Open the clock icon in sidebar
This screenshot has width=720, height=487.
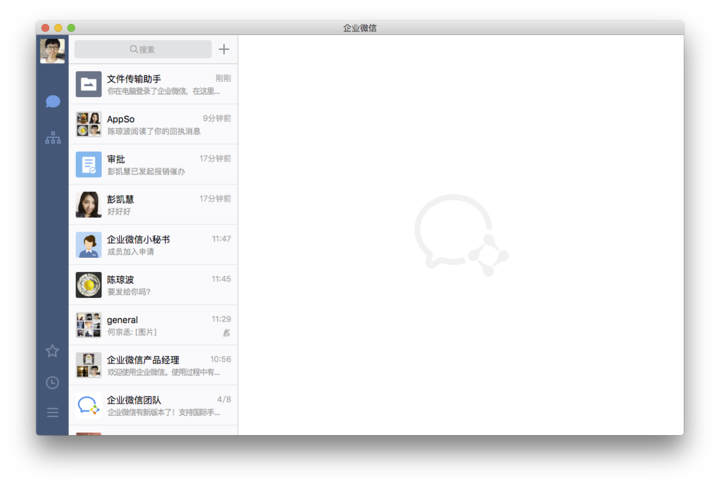click(53, 382)
